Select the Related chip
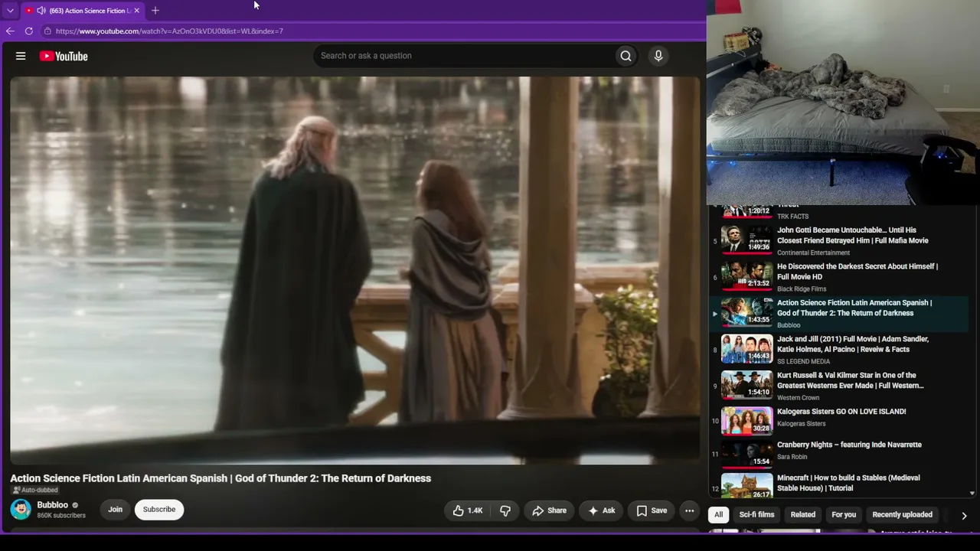The height and width of the screenshot is (551, 980). (x=803, y=514)
